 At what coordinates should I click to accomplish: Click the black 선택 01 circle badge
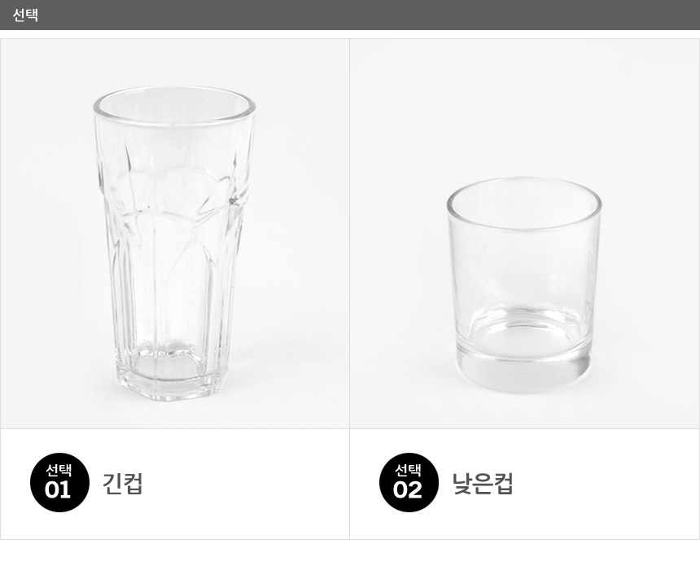pos(59,482)
